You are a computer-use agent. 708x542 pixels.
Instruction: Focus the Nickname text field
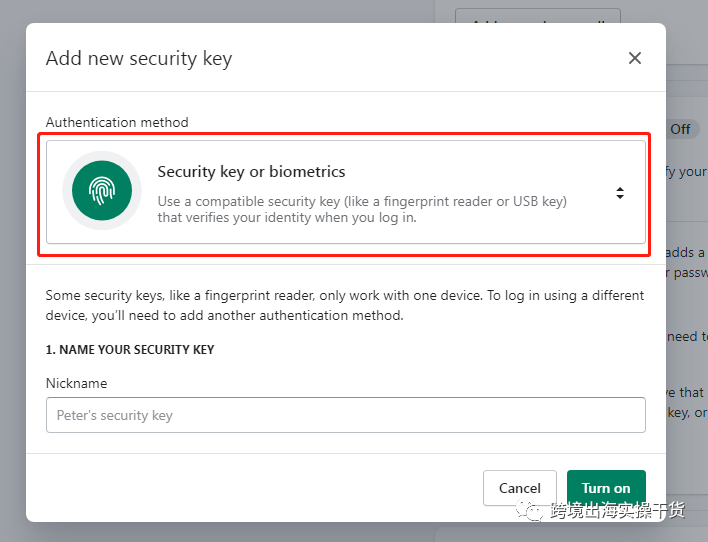click(345, 415)
